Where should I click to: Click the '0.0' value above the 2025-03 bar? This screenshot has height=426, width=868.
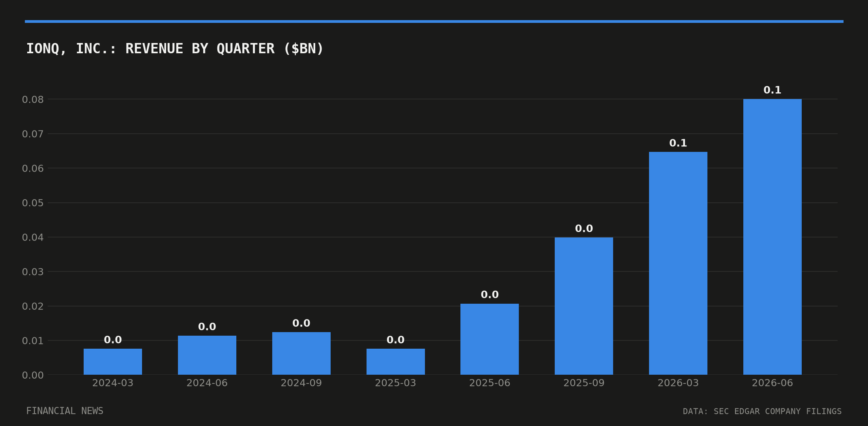tap(396, 340)
